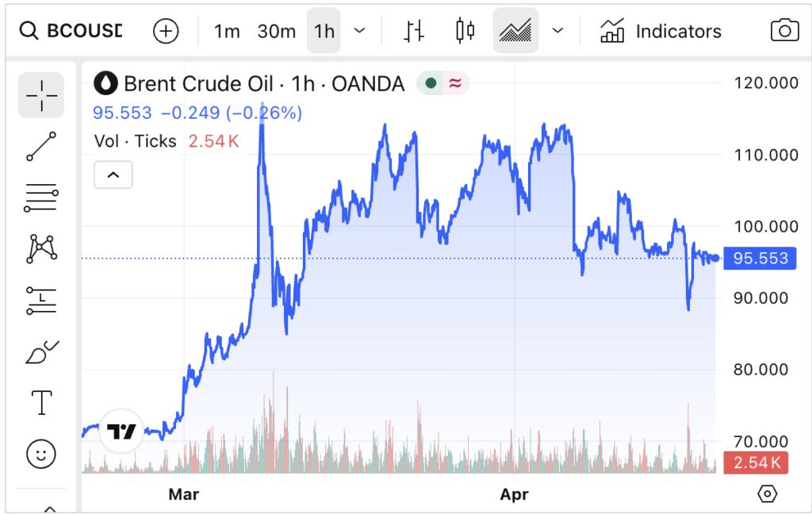Expand the time interval dropdown
Image resolution: width=812 pixels, height=514 pixels.
pyautogui.click(x=359, y=31)
